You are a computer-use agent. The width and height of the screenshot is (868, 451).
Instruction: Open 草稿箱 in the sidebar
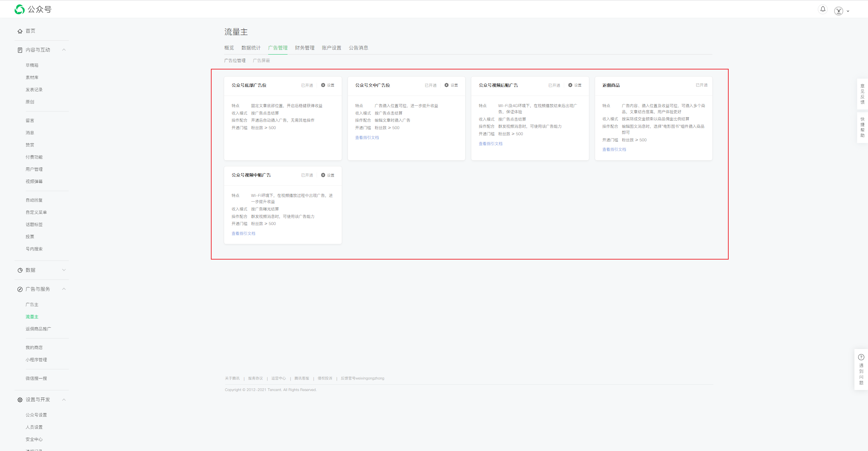pyautogui.click(x=32, y=65)
